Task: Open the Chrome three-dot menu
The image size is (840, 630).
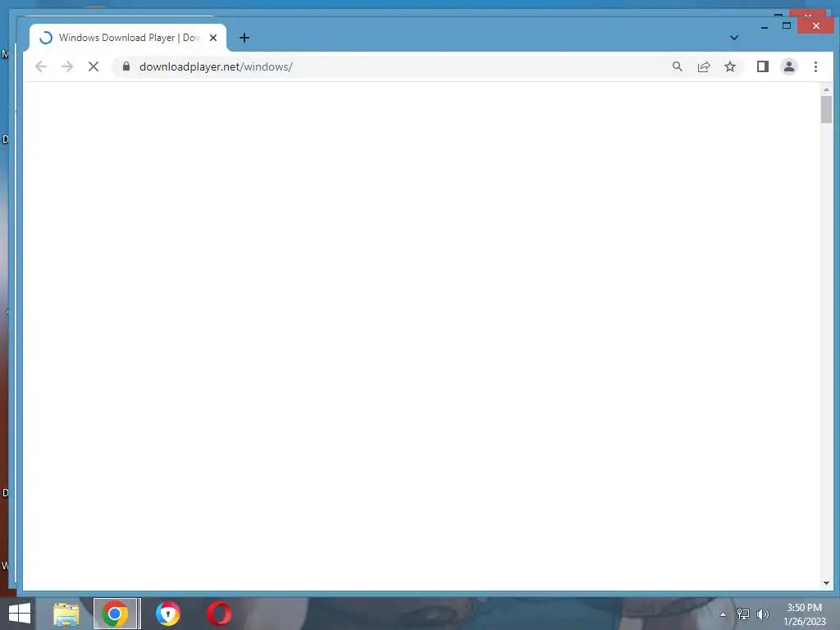Action: click(815, 66)
